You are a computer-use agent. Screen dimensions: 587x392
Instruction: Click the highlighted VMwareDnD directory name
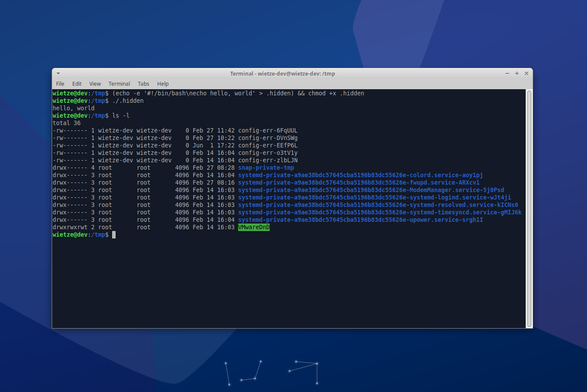[x=254, y=227]
